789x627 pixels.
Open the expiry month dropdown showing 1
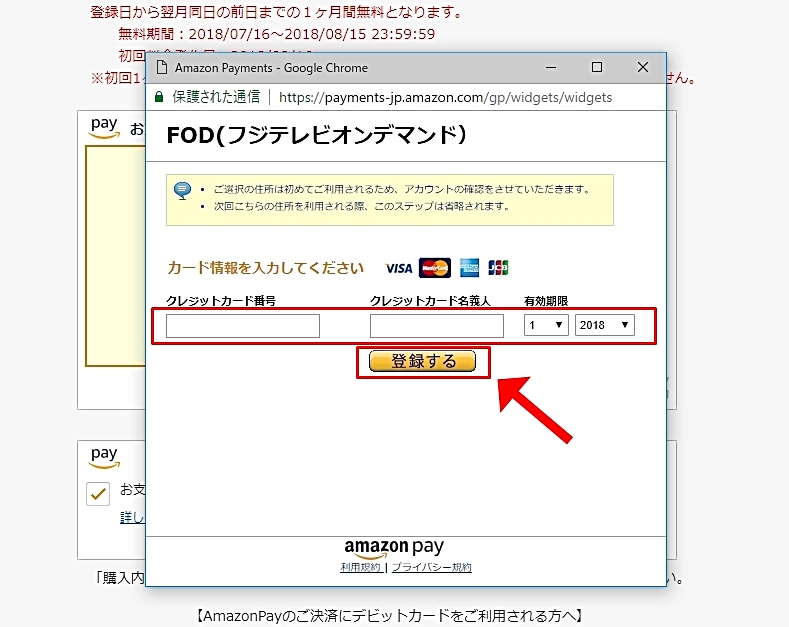tap(546, 325)
